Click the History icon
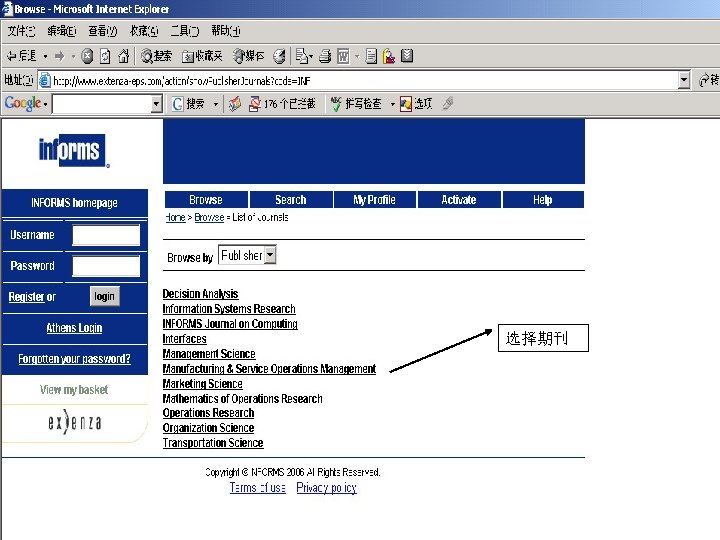Image resolution: width=720 pixels, height=540 pixels. coord(279,56)
